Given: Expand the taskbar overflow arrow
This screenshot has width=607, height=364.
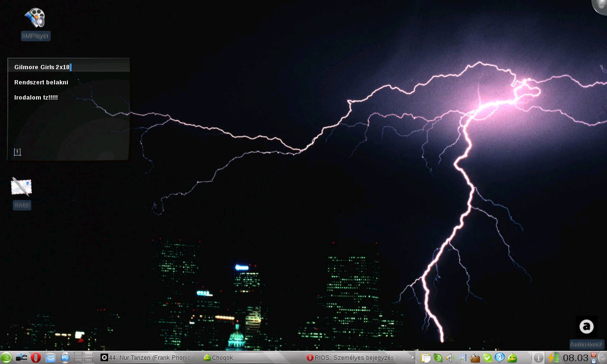Looking at the screenshot, I should click(x=413, y=358).
